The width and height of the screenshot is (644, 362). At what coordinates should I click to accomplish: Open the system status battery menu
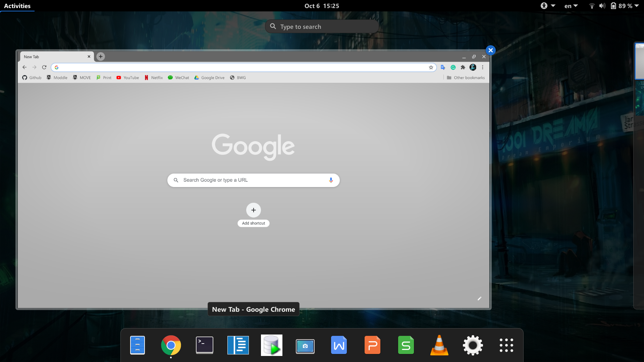(x=625, y=6)
